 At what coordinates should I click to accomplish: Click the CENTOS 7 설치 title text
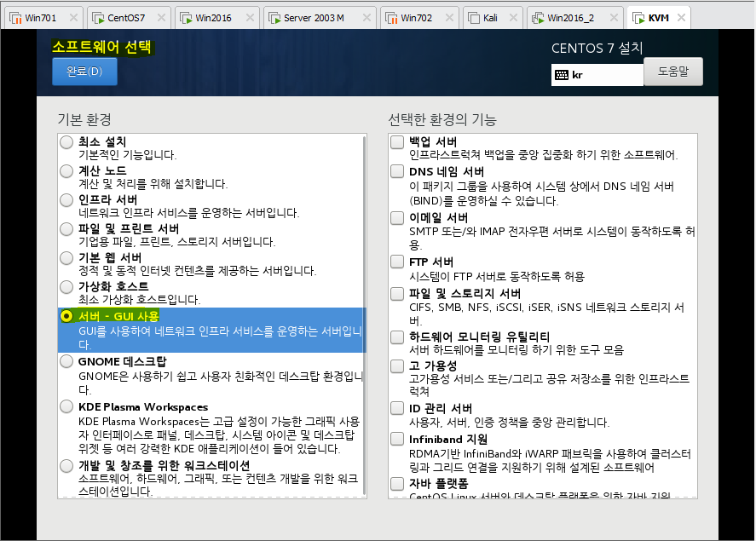coord(597,49)
